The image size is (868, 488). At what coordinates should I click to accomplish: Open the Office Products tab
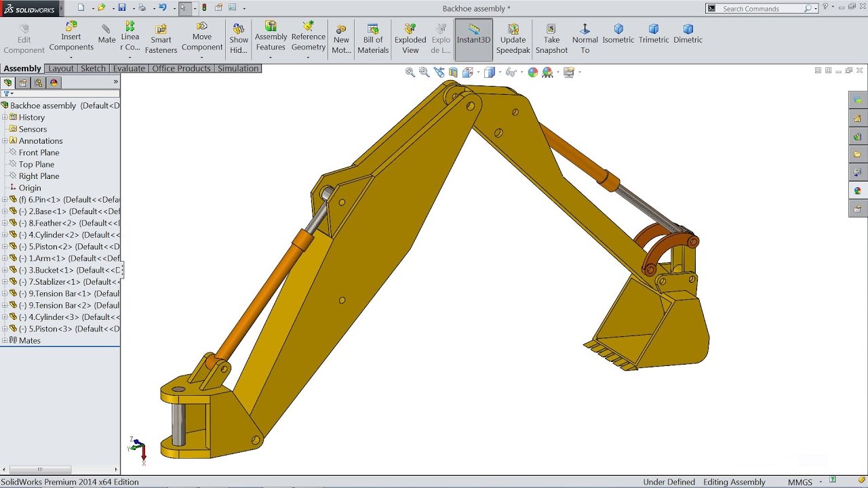[x=182, y=68]
